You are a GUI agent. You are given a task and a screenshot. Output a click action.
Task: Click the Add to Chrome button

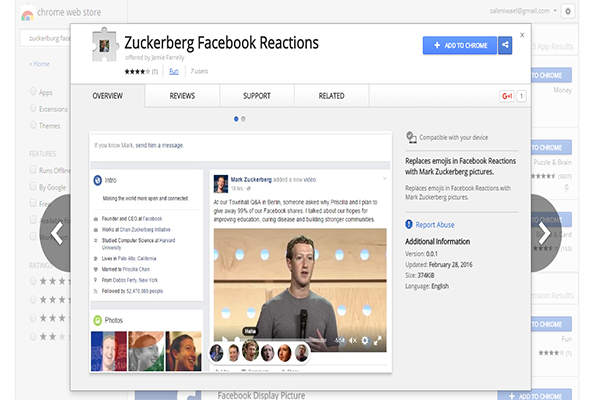(460, 46)
